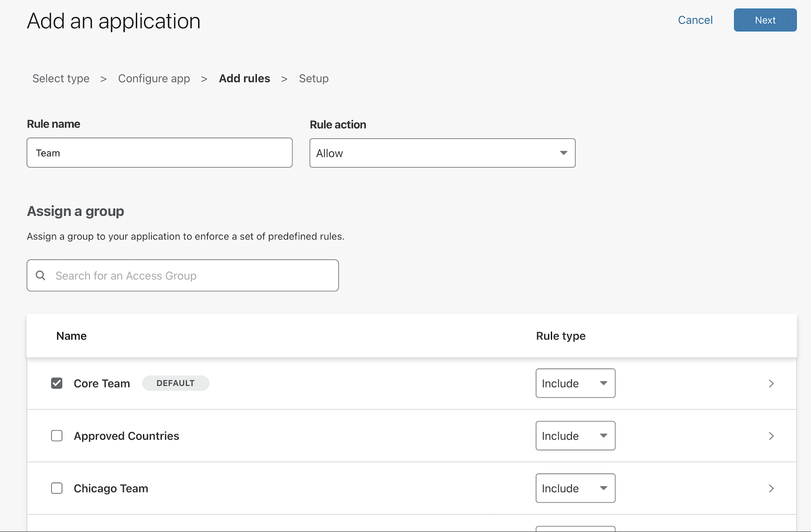
Task: Open the Rule action Allow dropdown
Action: point(442,153)
